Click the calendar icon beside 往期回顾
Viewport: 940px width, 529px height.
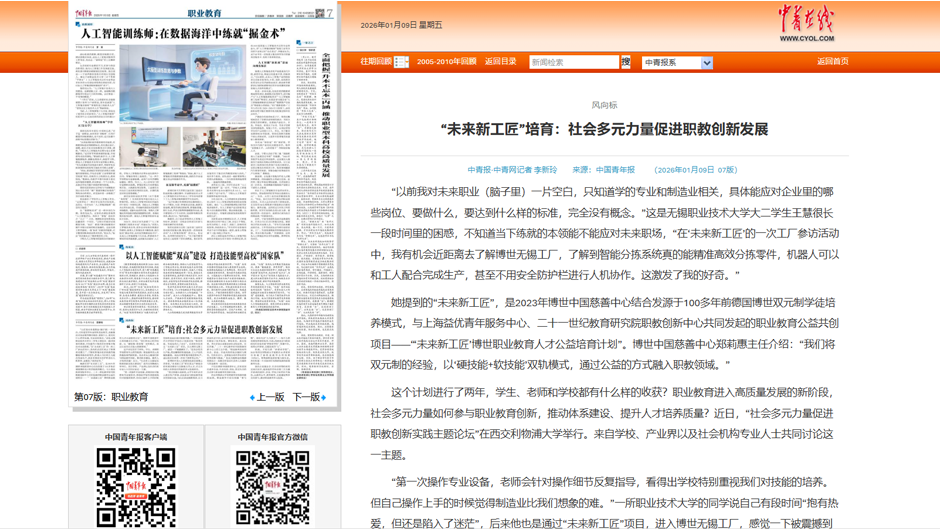[x=401, y=62]
